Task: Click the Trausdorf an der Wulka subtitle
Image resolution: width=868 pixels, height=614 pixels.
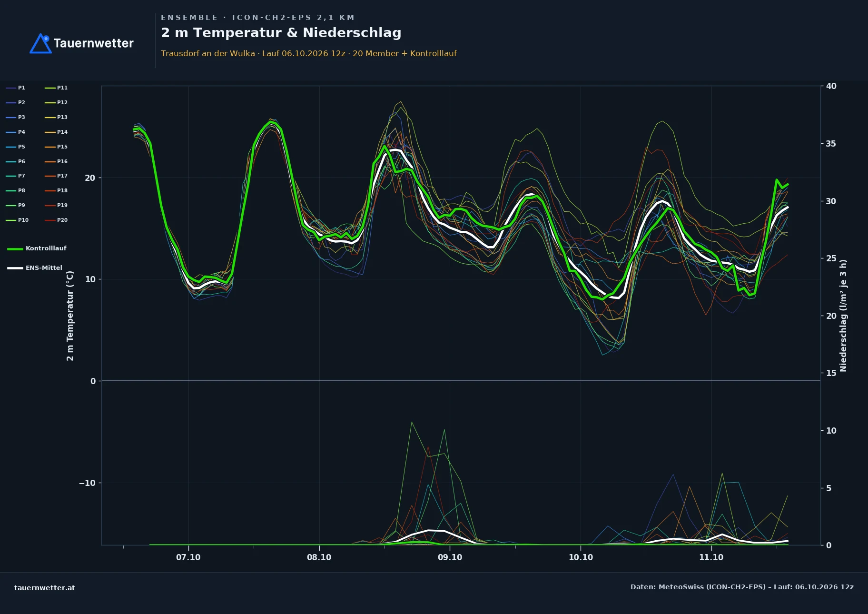Action: point(208,53)
